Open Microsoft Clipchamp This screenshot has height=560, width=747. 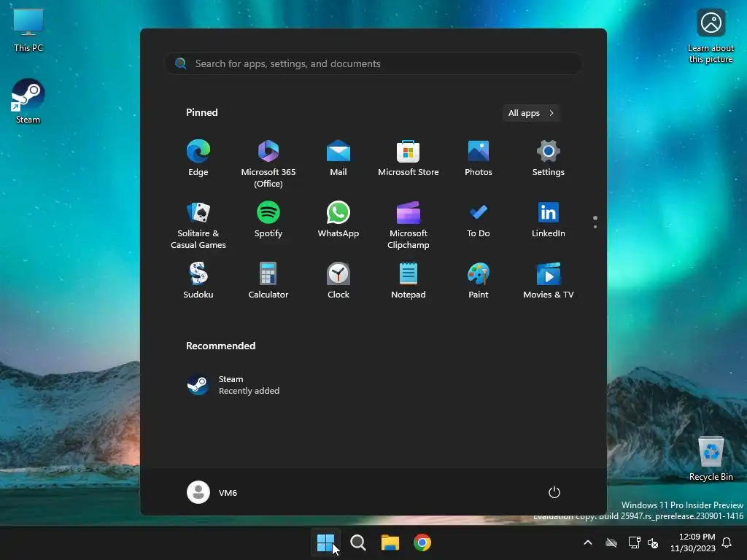point(409,225)
